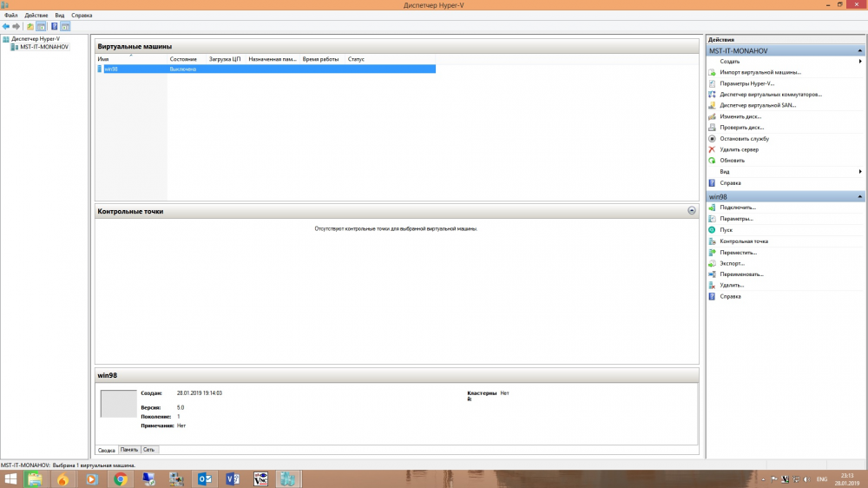The width and height of the screenshot is (868, 488).
Task: Click the blue Help question-mark toolbar icon
Action: (x=54, y=27)
